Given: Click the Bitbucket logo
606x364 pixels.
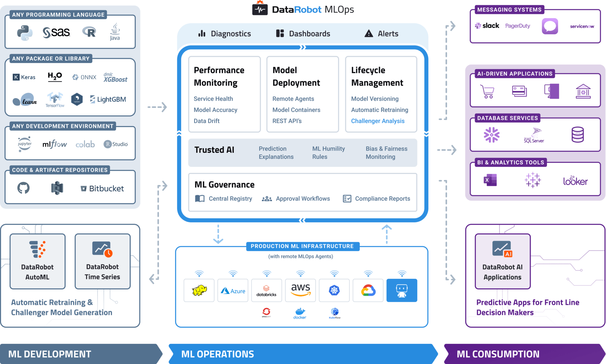Looking at the screenshot, I should pos(102,188).
